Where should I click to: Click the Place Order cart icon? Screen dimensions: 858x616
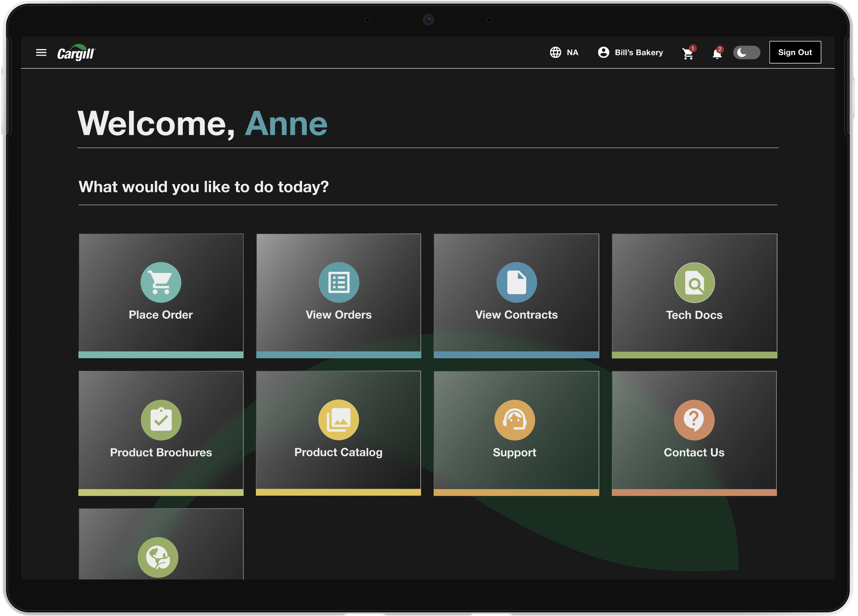(x=161, y=282)
